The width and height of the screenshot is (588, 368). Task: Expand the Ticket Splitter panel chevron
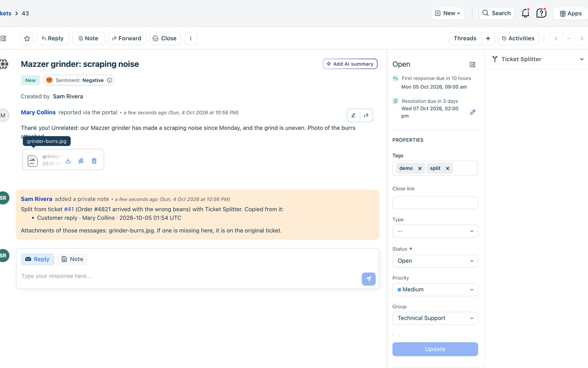click(582, 59)
